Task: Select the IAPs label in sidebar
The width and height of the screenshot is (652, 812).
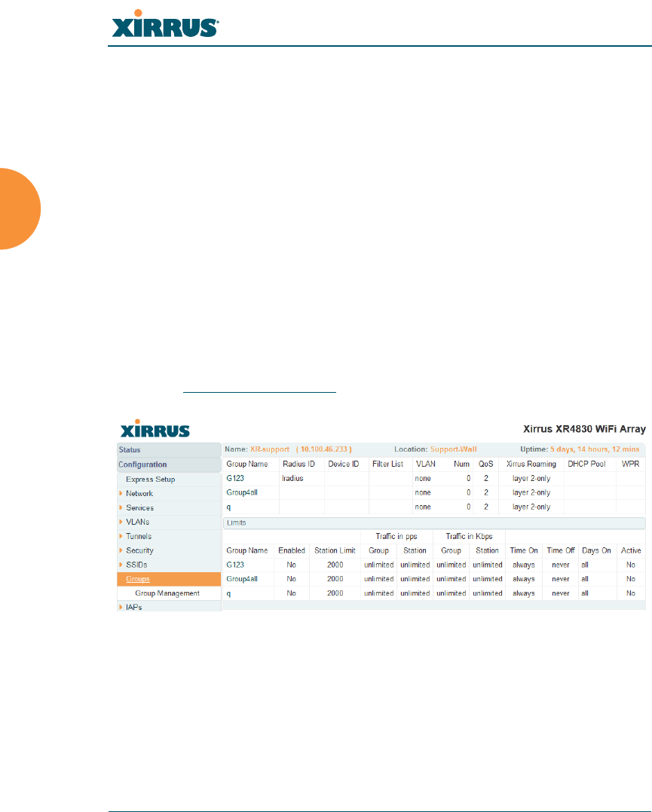Action: [x=133, y=607]
